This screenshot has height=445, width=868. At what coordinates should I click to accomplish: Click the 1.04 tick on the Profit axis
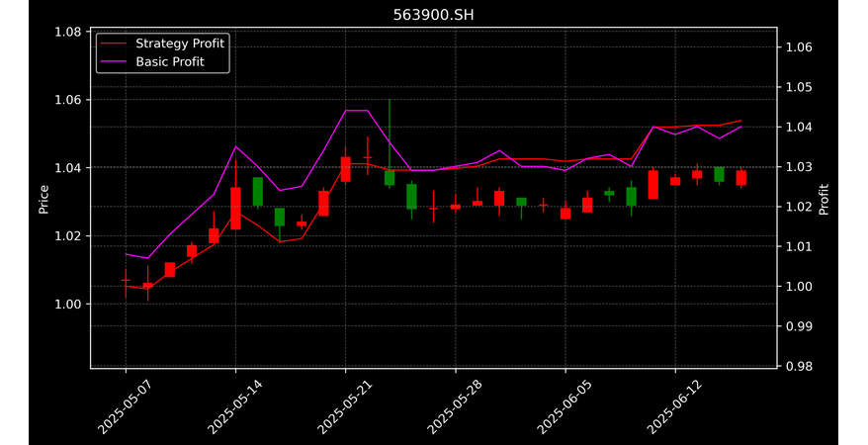coord(799,128)
